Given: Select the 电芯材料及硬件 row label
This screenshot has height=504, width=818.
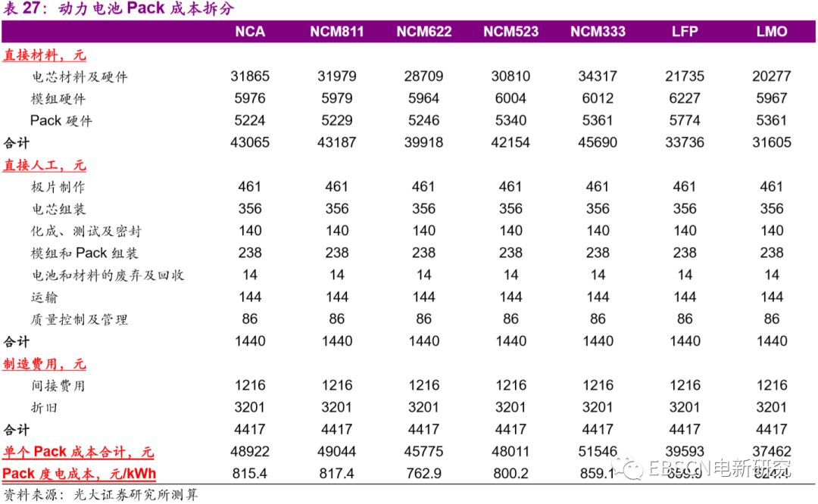Looking at the screenshot, I should point(80,76).
